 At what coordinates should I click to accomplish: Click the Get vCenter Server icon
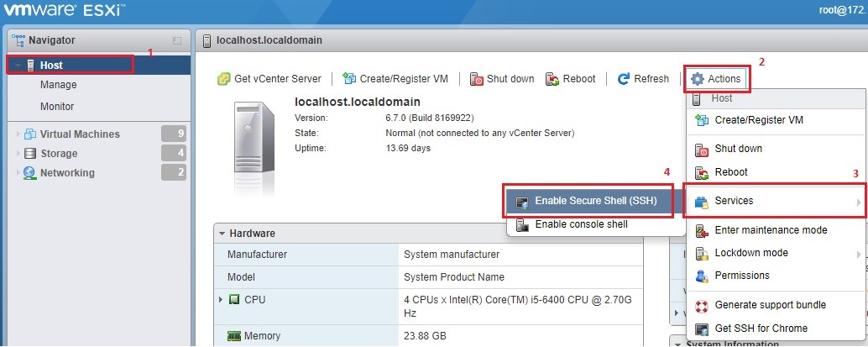[224, 79]
